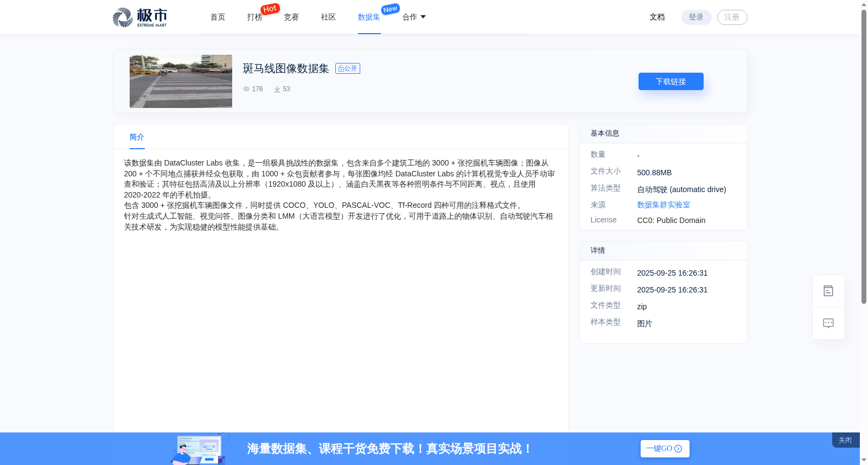
Task: Click the zip file type value
Action: tap(642, 307)
